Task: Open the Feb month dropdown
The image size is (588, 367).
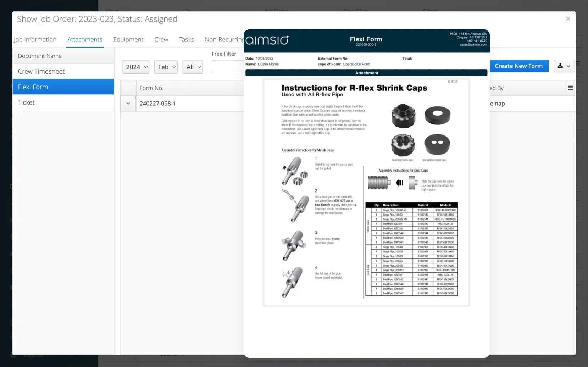Action: tap(166, 67)
